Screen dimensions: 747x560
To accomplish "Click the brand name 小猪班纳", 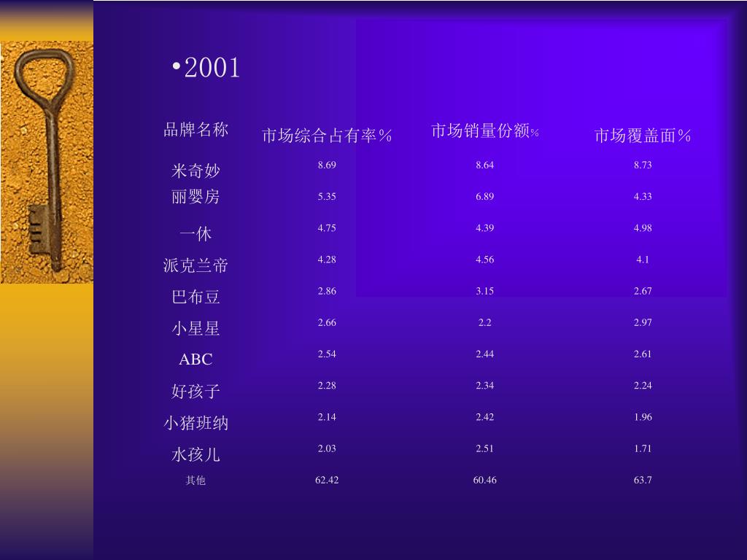I will (x=196, y=423).
